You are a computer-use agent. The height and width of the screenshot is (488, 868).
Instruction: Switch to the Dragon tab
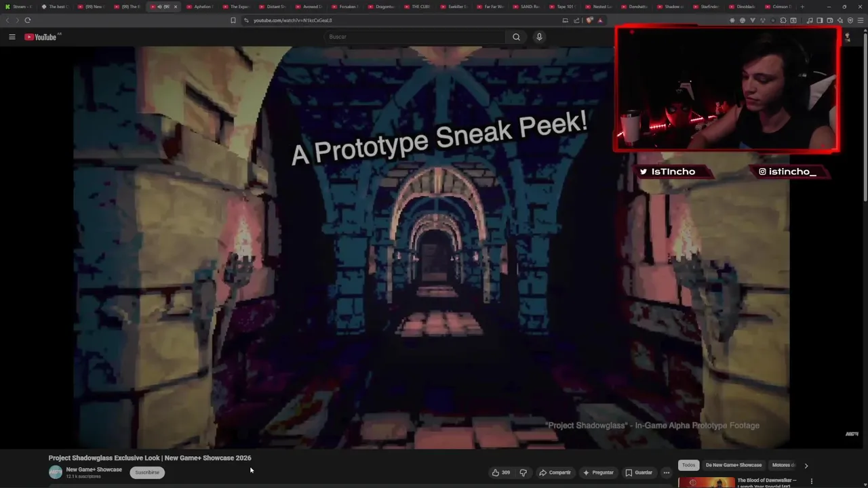[x=381, y=7]
